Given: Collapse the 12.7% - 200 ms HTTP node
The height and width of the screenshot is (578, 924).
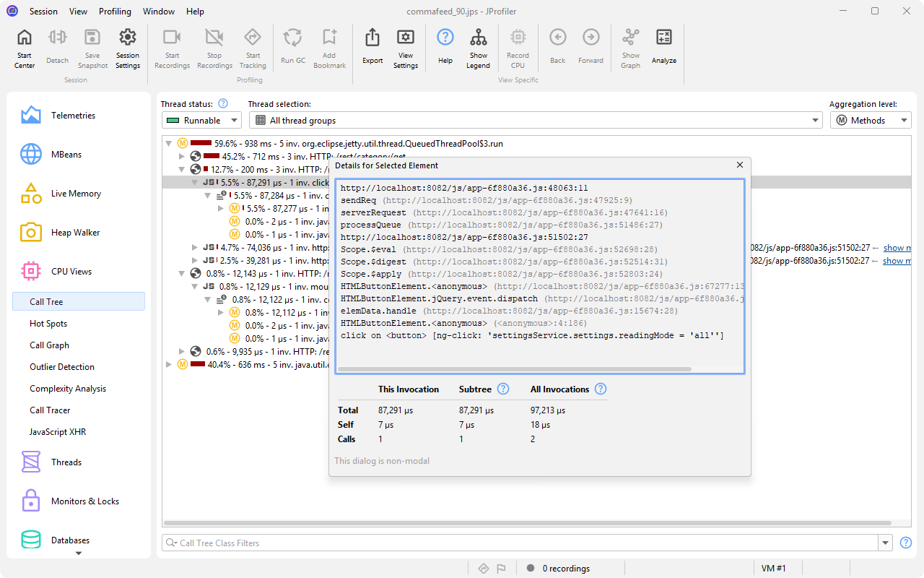Looking at the screenshot, I should coord(182,170).
